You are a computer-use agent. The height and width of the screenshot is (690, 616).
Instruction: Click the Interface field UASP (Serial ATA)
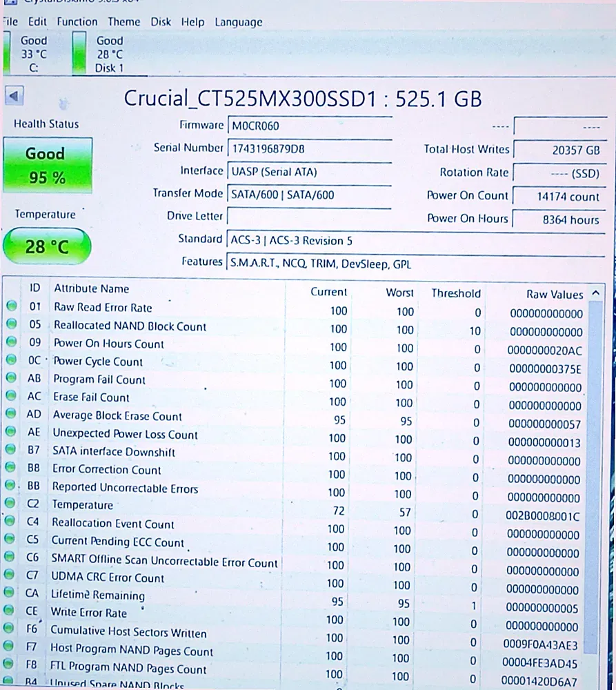tap(309, 172)
